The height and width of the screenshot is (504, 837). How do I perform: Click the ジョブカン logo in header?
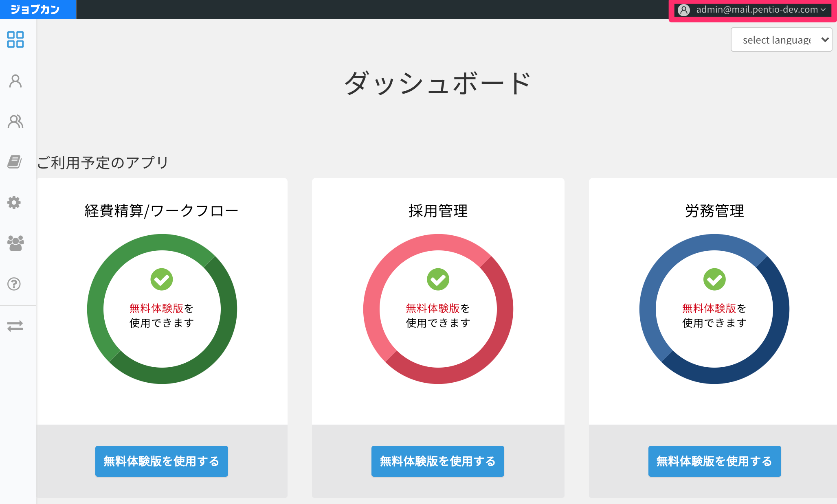pos(35,9)
